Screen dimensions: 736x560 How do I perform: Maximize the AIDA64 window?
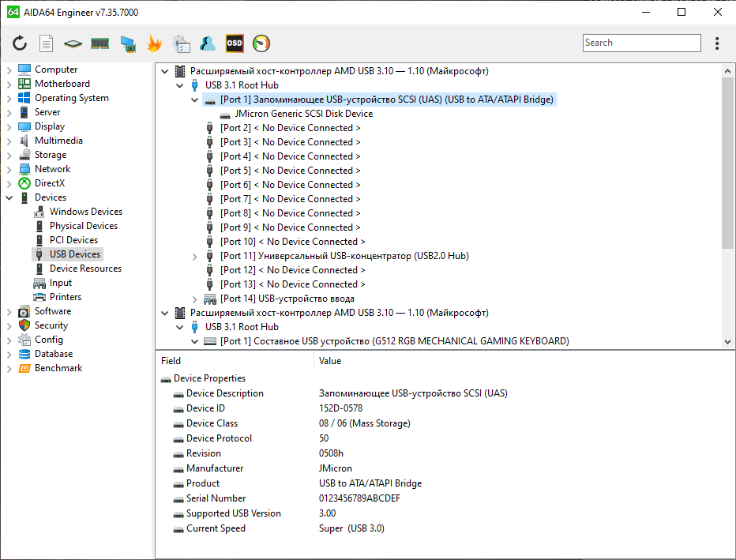pyautogui.click(x=682, y=12)
